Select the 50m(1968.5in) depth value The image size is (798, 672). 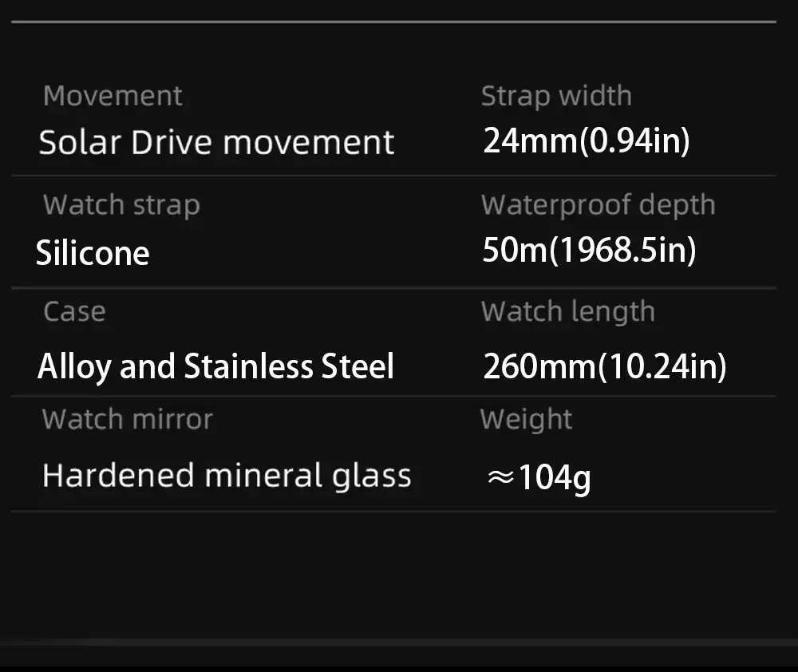[590, 251]
